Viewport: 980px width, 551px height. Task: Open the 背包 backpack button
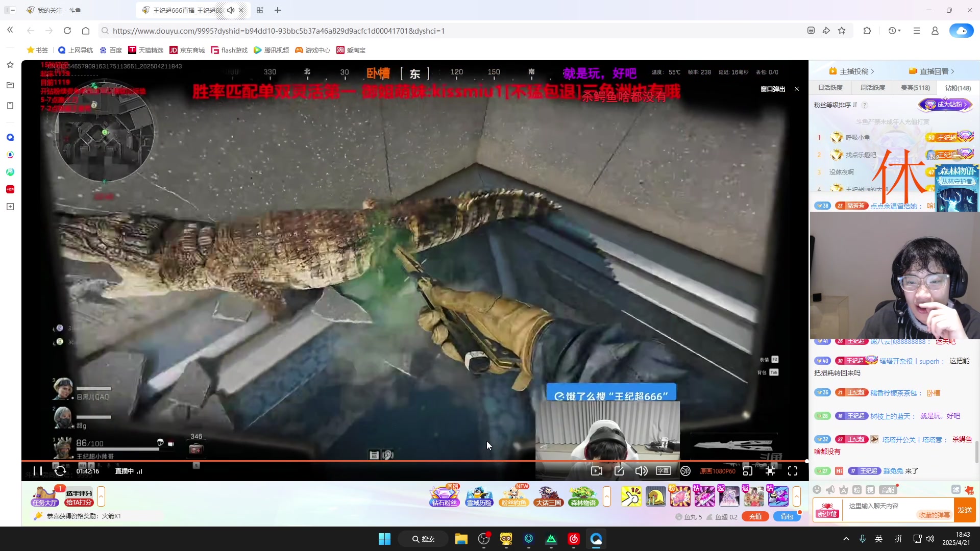[x=787, y=516]
